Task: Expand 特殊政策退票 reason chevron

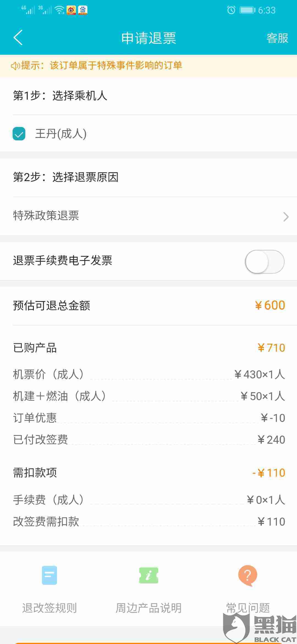Action: coord(286,217)
